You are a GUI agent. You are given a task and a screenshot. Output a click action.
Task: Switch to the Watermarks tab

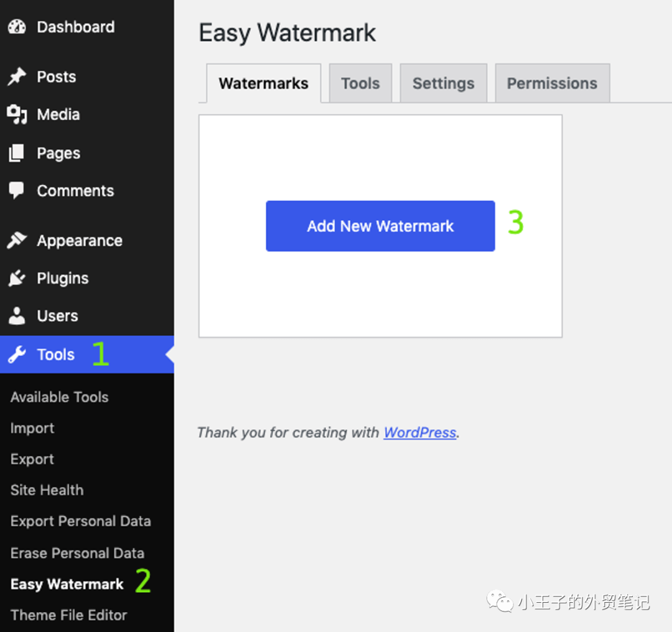point(264,83)
